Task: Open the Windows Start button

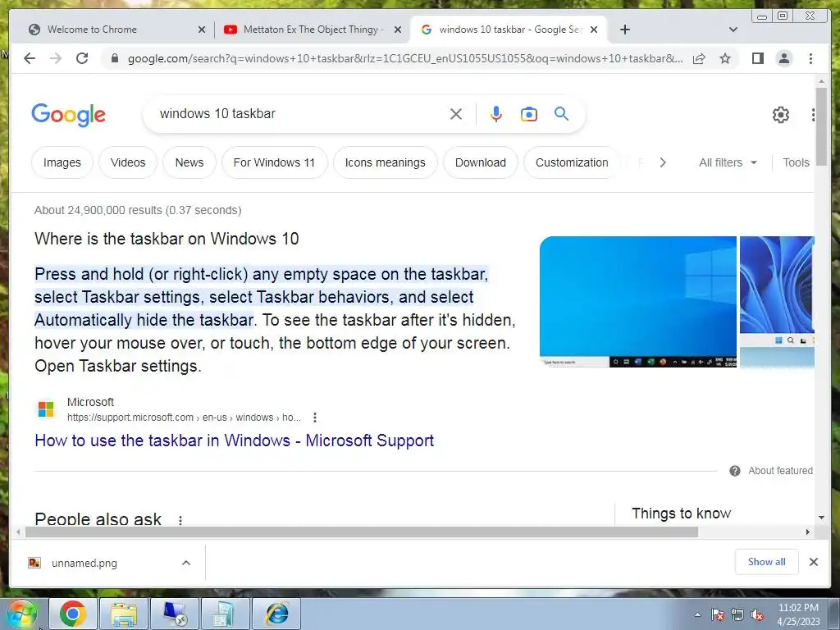Action: (x=22, y=614)
